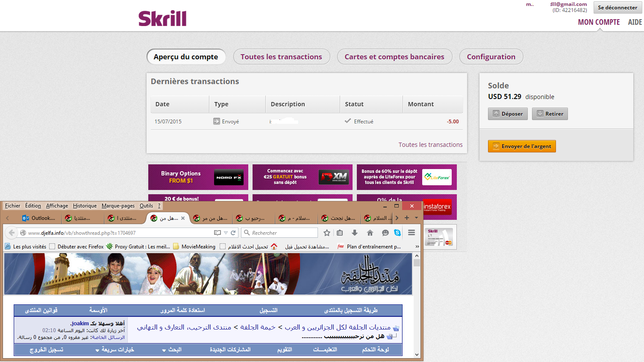Click Firefox scrollbar down arrow
The height and width of the screenshot is (362, 644).
pos(417,354)
